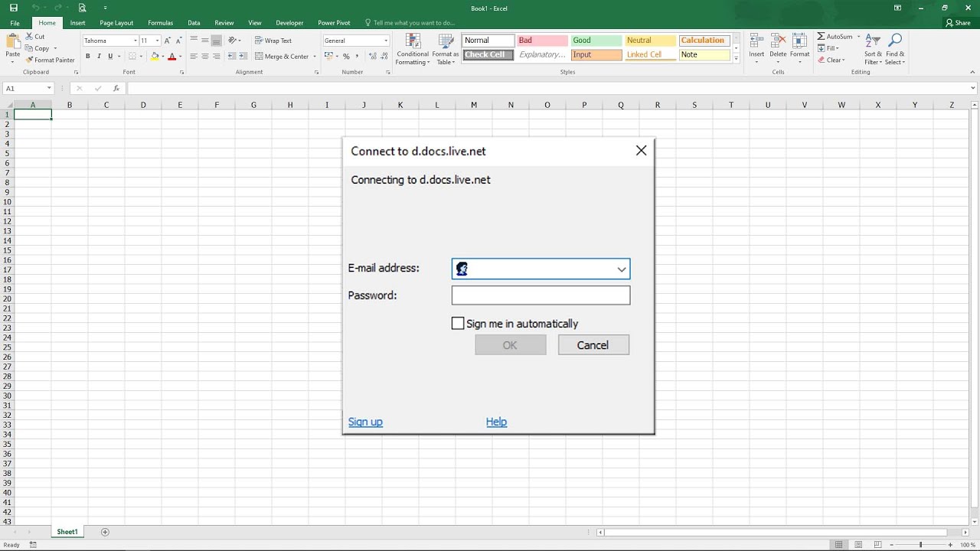Toggle middle vertical alignment
Screen dimensions: 980x551
pyautogui.click(x=205, y=41)
